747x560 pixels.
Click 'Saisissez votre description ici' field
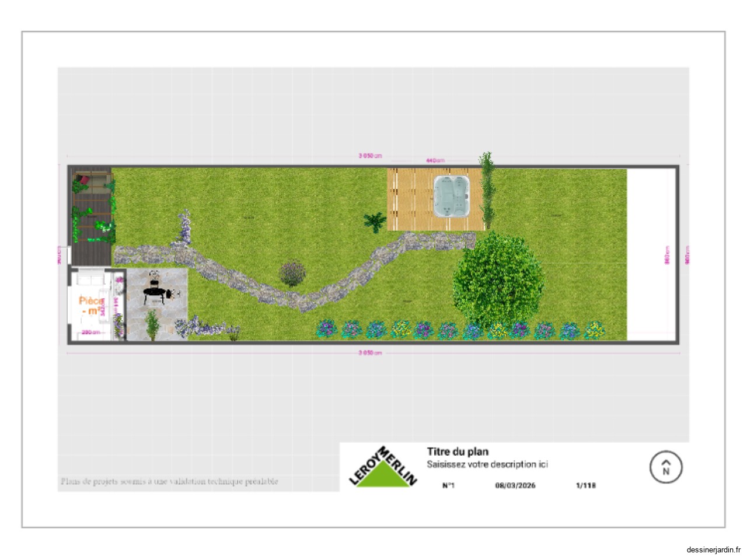coord(487,464)
